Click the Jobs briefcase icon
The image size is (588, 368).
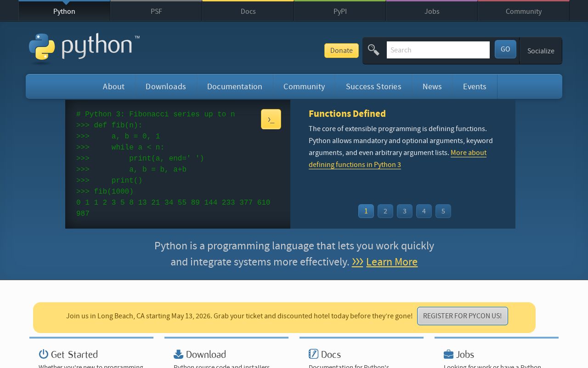pyautogui.click(x=448, y=354)
